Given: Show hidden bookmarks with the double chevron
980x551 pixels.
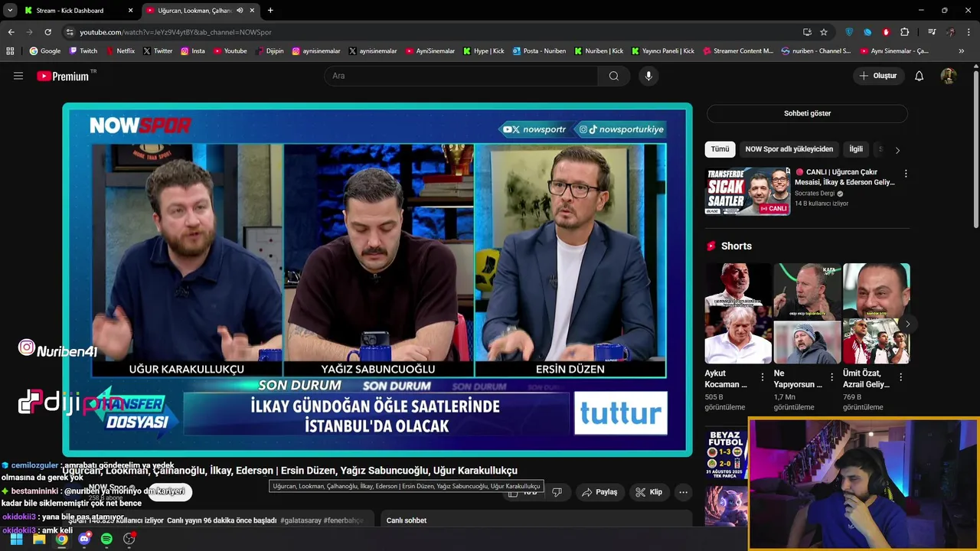Looking at the screenshot, I should [962, 51].
